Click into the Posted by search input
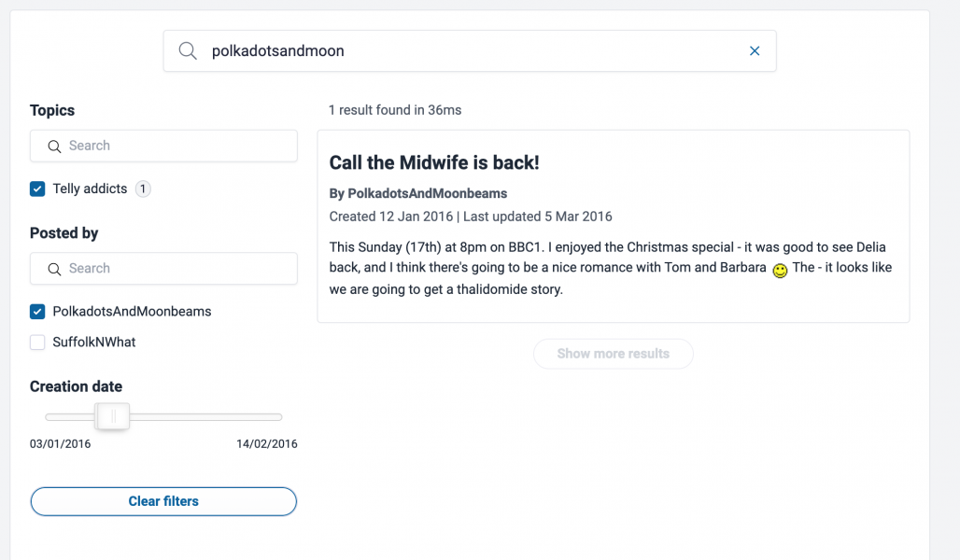The image size is (960, 560). click(177, 269)
